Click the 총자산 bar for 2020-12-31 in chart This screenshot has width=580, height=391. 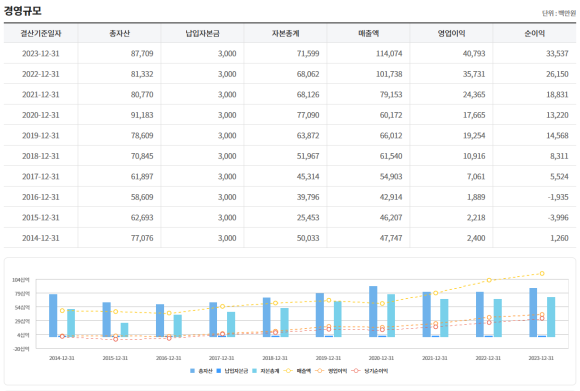(373, 311)
